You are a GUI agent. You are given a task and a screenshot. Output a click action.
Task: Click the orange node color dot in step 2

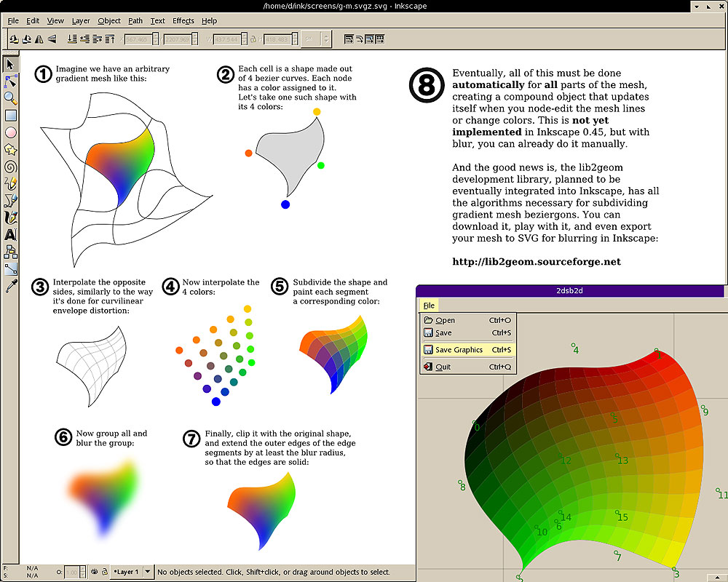coord(248,154)
